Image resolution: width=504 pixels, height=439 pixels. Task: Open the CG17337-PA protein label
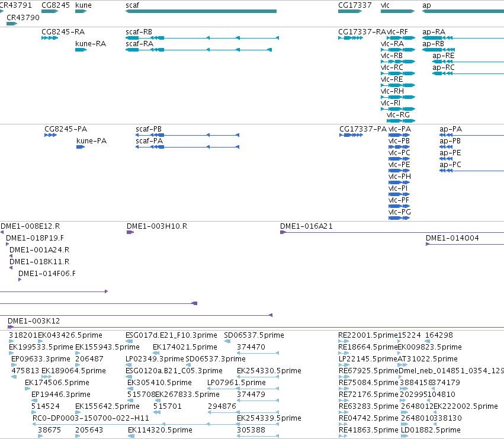pos(363,129)
